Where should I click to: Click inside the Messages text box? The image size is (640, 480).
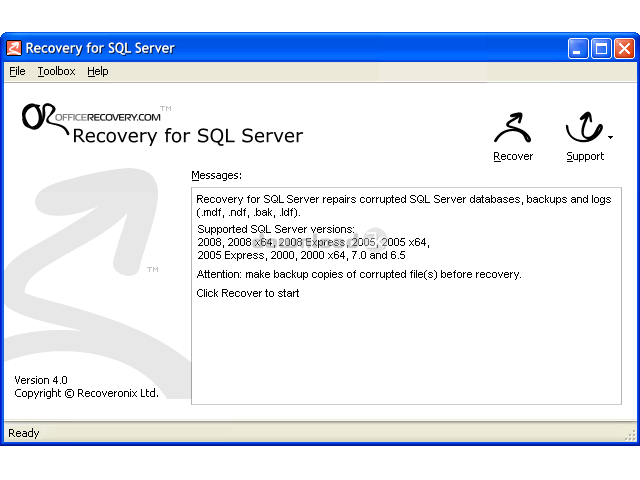click(406, 296)
